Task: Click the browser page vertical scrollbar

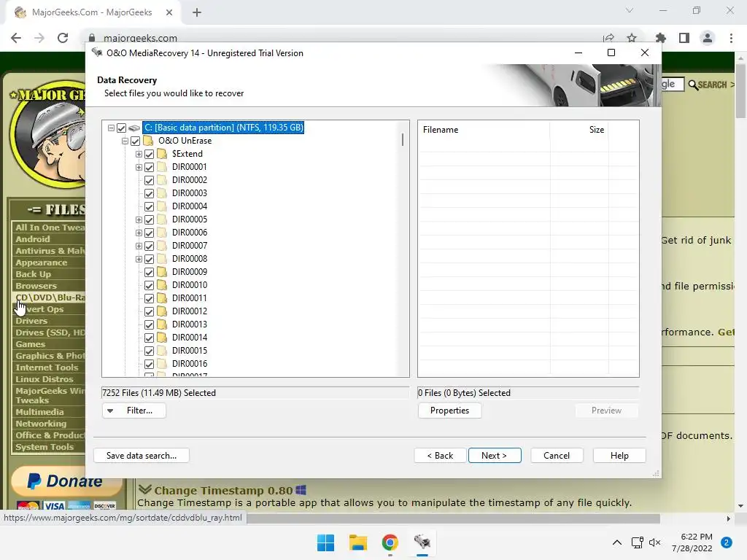Action: point(741,90)
